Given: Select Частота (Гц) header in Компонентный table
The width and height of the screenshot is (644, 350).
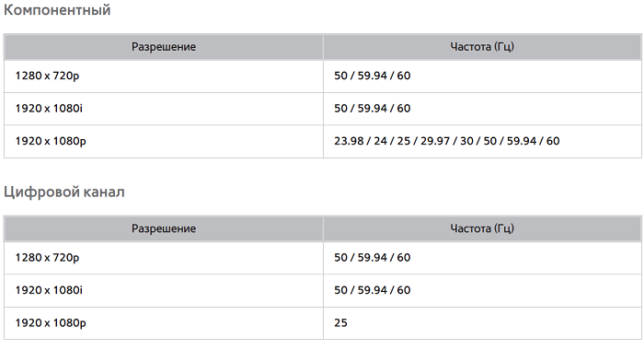Looking at the screenshot, I should tap(482, 47).
